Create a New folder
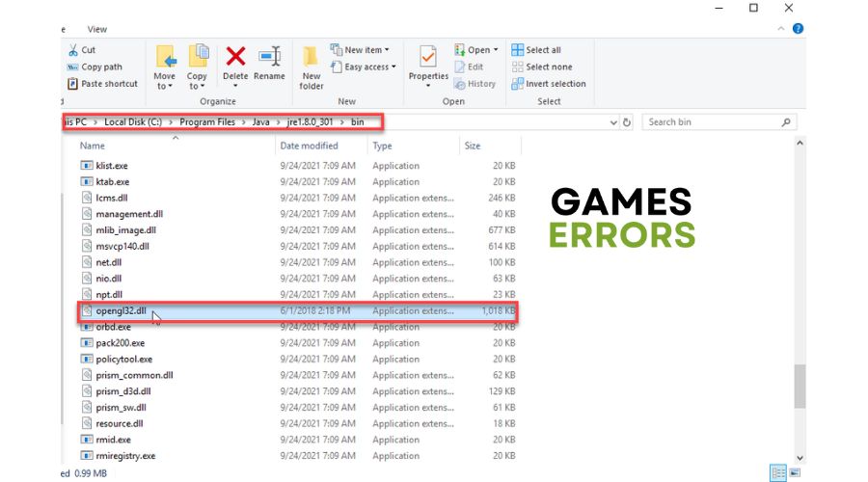The image size is (868, 482). 312,67
